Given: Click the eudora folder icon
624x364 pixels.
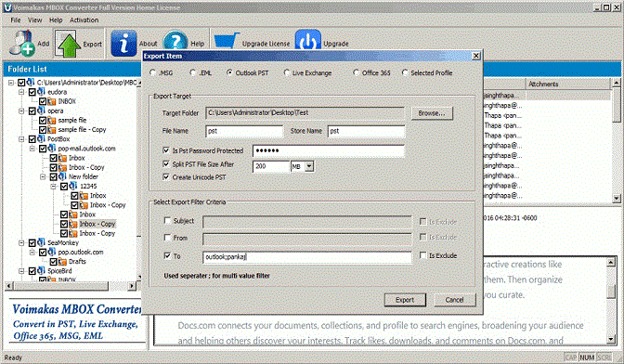Looking at the screenshot, I should point(42,92).
